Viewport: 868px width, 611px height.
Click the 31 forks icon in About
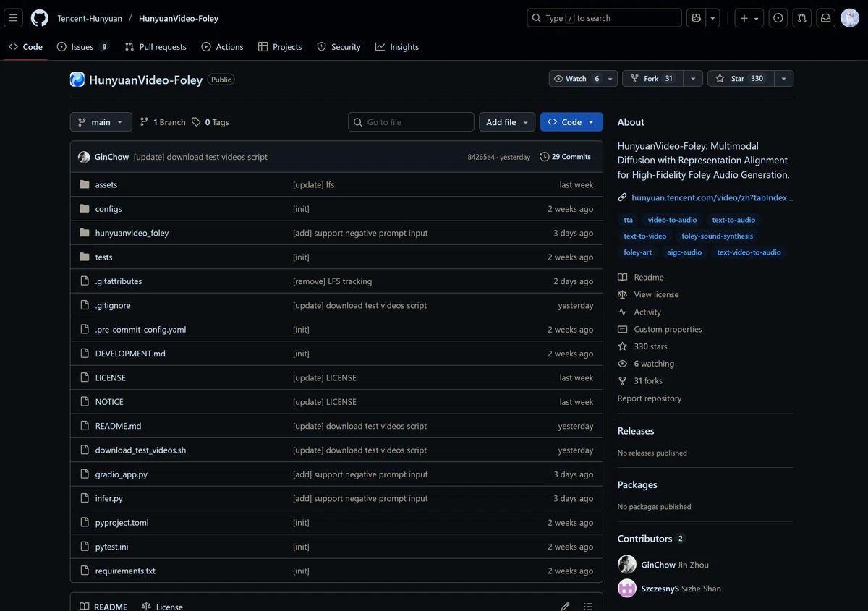[622, 381]
